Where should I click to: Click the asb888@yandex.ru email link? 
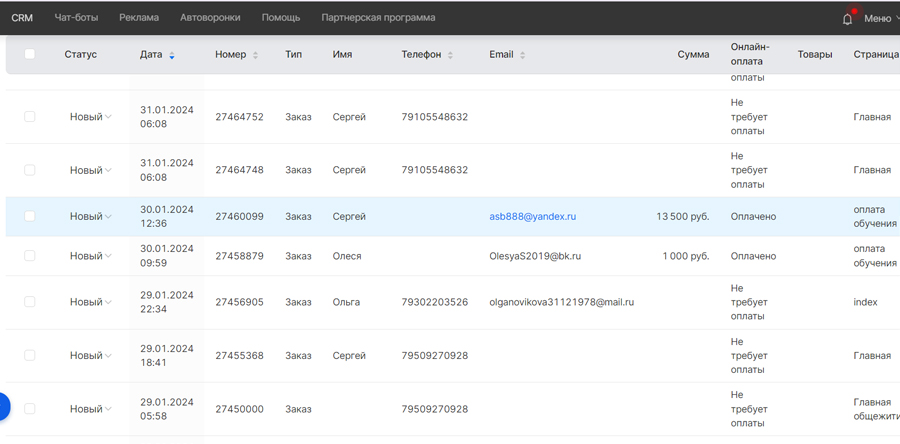click(532, 216)
